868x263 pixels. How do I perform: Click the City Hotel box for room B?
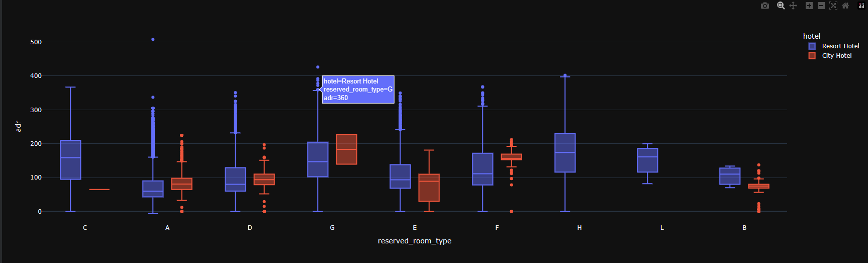758,186
